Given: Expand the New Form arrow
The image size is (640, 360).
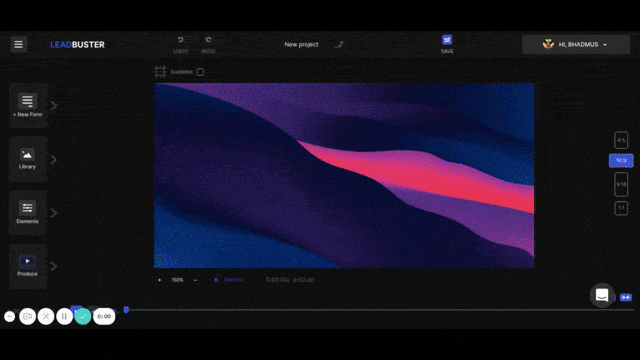Looking at the screenshot, I should point(54,105).
